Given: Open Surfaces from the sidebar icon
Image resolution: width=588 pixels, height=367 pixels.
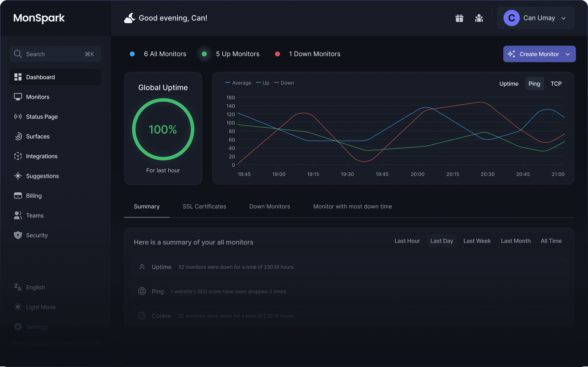Looking at the screenshot, I should (18, 136).
